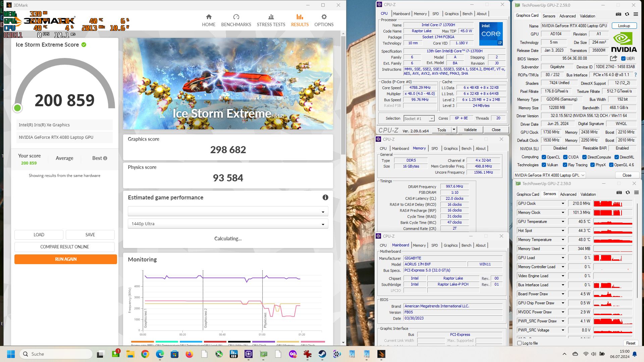Viewport: 644px width, 362px height.
Task: Open Microsoft Edge from the taskbar
Action: 160,354
